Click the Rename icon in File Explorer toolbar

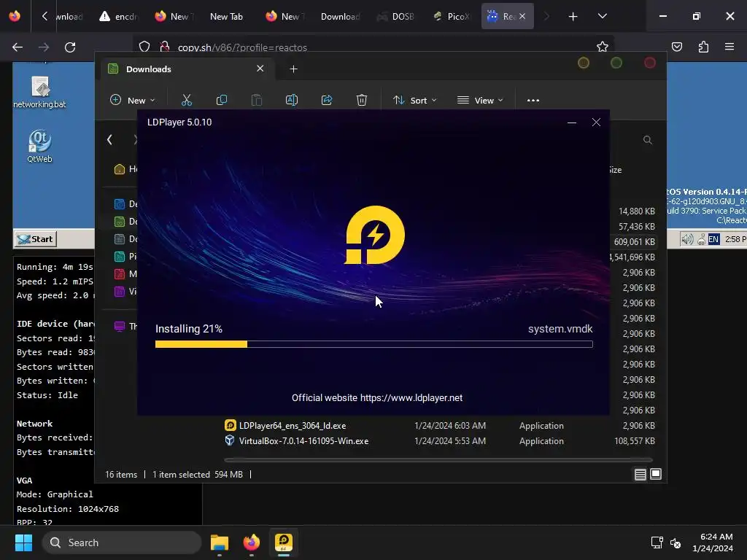point(292,100)
